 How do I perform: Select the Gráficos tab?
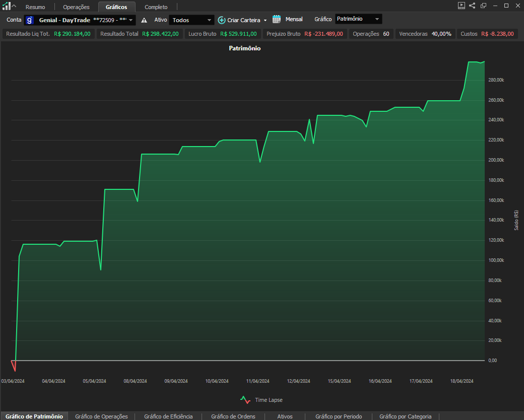point(116,7)
